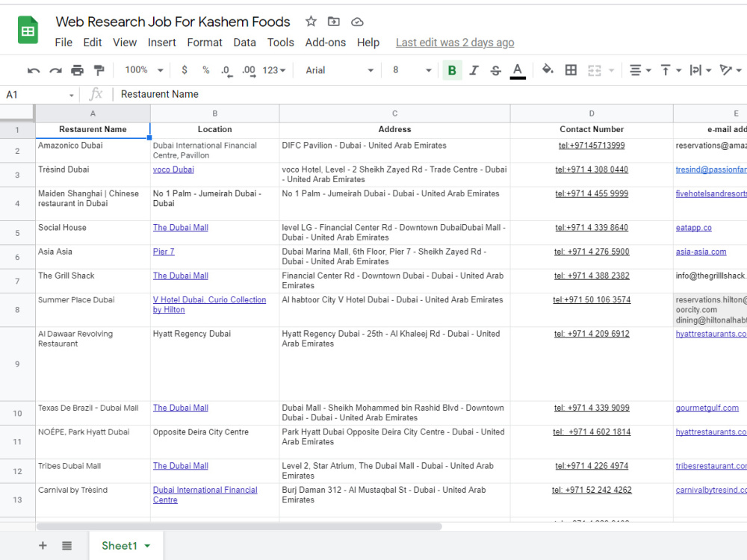Toggle Strikethrough formatting
This screenshot has height=560, width=747.
click(x=495, y=70)
